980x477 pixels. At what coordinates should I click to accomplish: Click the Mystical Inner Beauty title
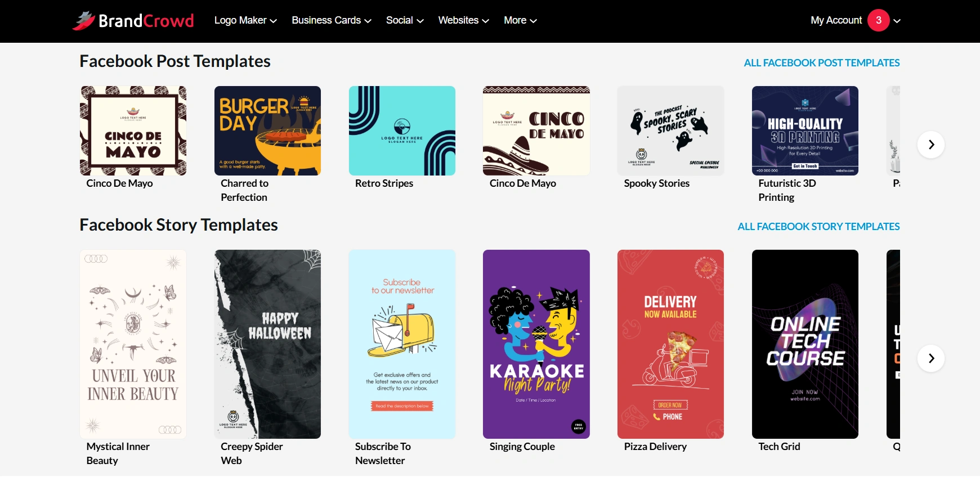tap(118, 453)
